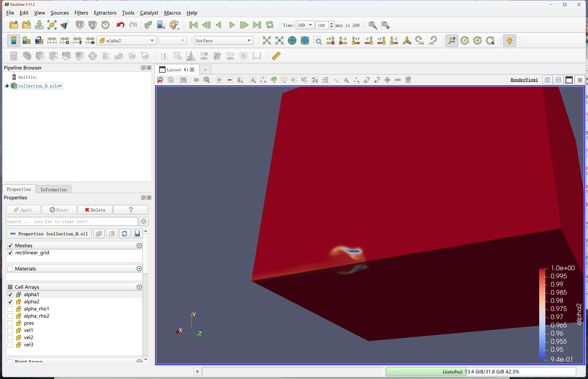Enable the Materials checkbox
Image resolution: width=588 pixels, height=379 pixels.
pos(10,268)
